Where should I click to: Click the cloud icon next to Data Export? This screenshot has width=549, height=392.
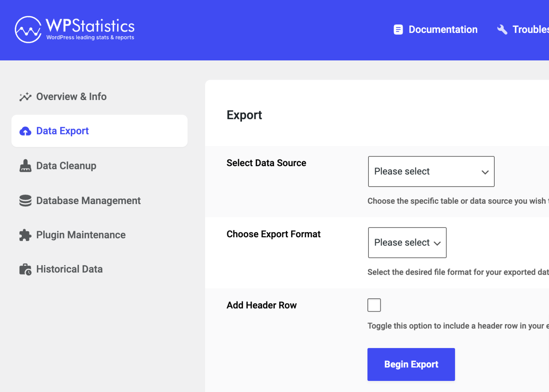pos(25,131)
